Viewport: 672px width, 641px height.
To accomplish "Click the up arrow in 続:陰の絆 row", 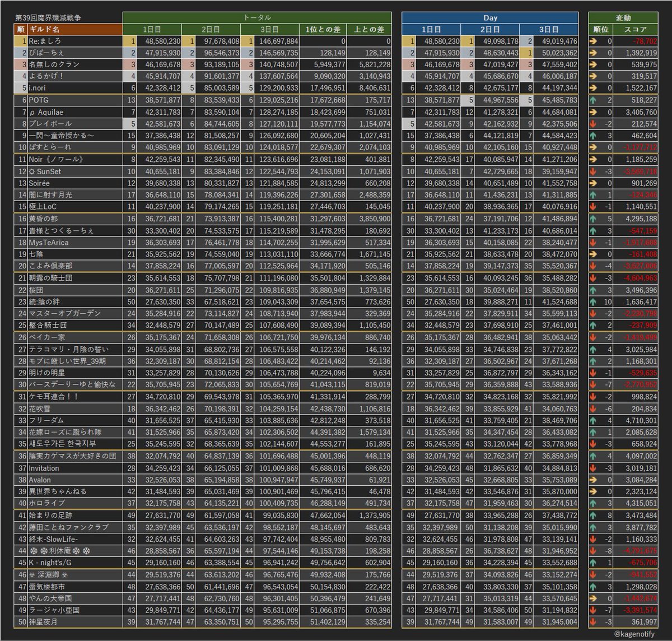I will pyautogui.click(x=594, y=301).
